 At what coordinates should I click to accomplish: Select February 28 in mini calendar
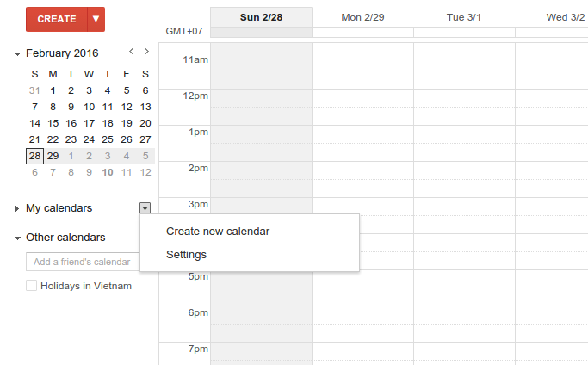(34, 156)
